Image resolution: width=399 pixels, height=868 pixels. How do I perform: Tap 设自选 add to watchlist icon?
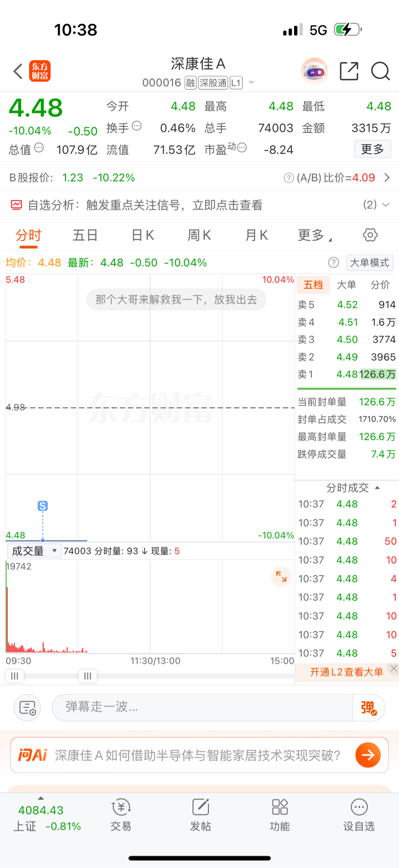point(359,815)
